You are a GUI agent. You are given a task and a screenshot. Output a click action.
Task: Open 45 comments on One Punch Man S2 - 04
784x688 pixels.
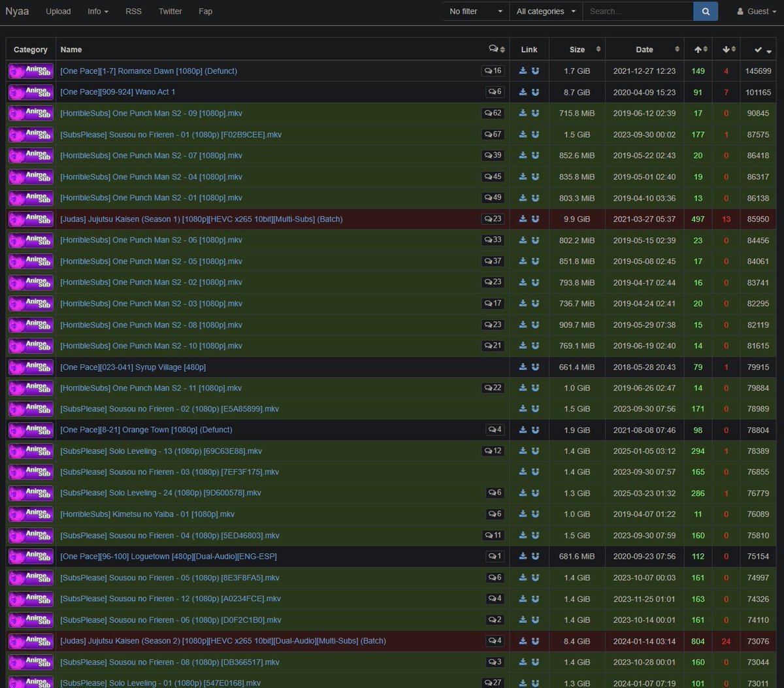pos(493,176)
